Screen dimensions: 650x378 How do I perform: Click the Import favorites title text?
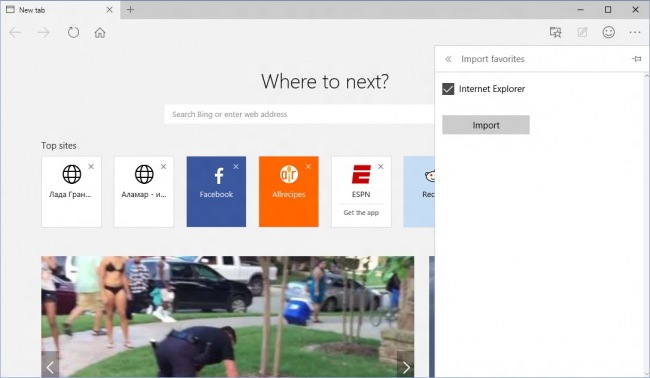(x=493, y=59)
